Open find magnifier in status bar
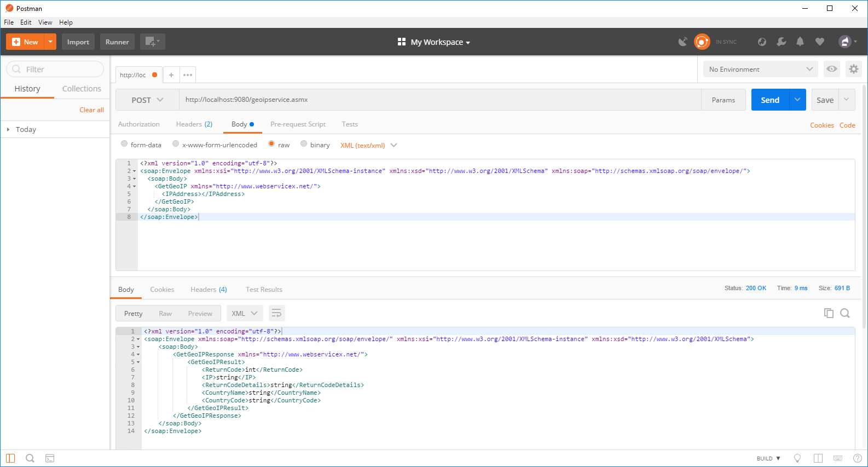 click(x=30, y=458)
